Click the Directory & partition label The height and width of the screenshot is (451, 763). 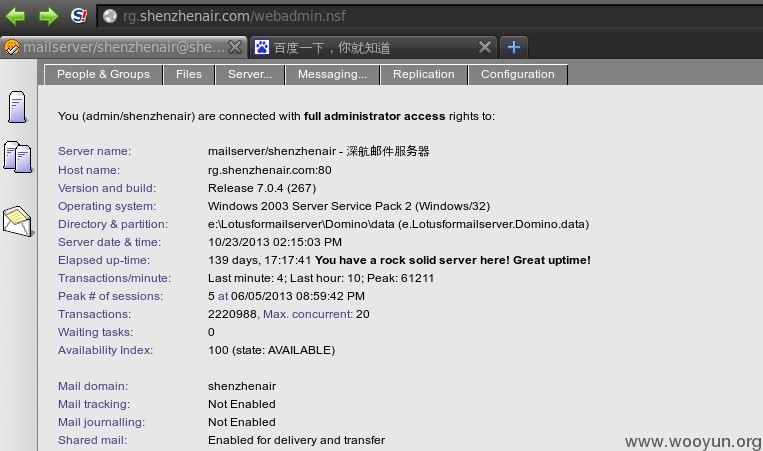point(113,224)
